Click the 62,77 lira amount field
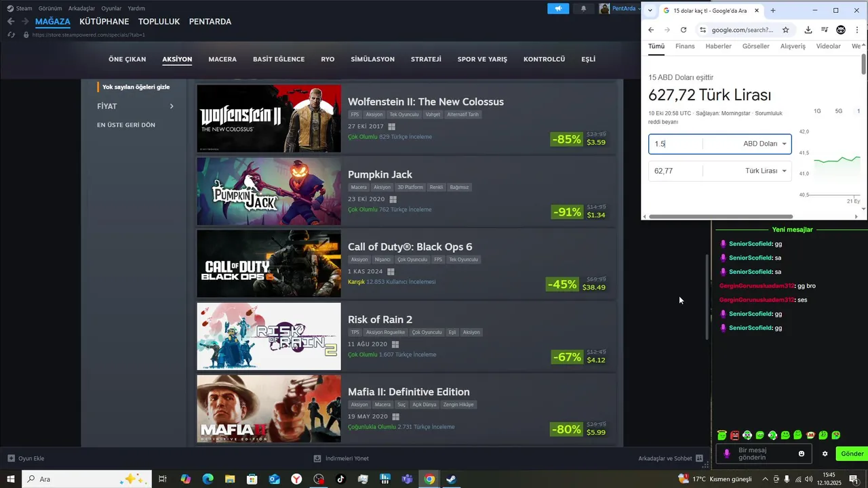This screenshot has height=488, width=868. tap(675, 171)
